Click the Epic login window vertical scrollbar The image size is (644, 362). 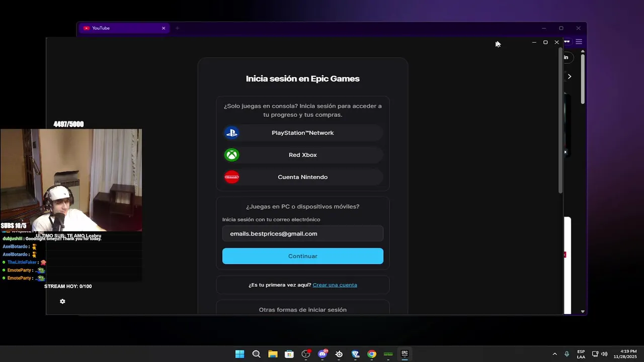tap(560, 121)
